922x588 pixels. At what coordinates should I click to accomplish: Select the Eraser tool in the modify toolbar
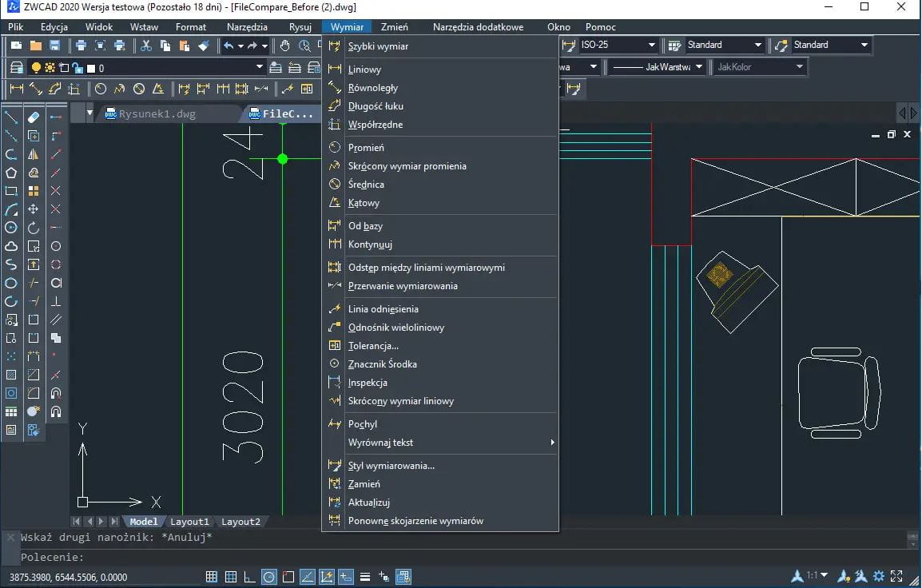tap(34, 117)
